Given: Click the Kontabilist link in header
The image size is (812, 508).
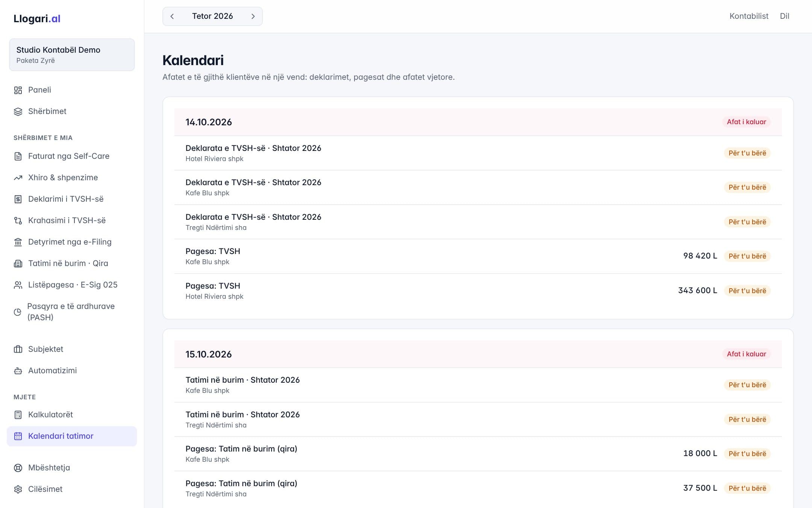Looking at the screenshot, I should [749, 16].
